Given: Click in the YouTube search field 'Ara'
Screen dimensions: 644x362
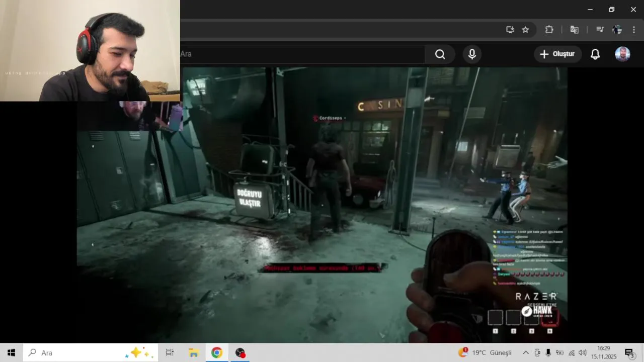Looking at the screenshot, I should (x=302, y=54).
